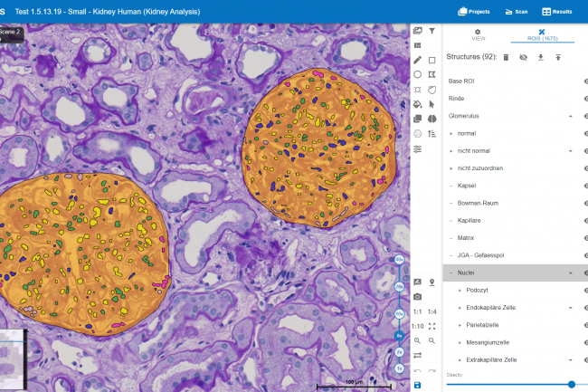Hide the Kapsel structure
The height and width of the screenshot is (392, 588).
pyautogui.click(x=584, y=186)
